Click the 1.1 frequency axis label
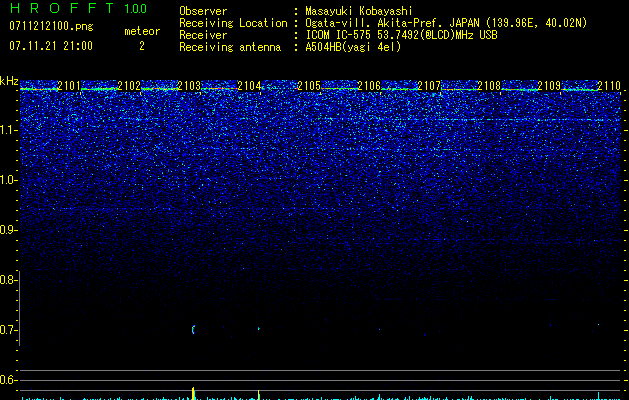 (8, 130)
